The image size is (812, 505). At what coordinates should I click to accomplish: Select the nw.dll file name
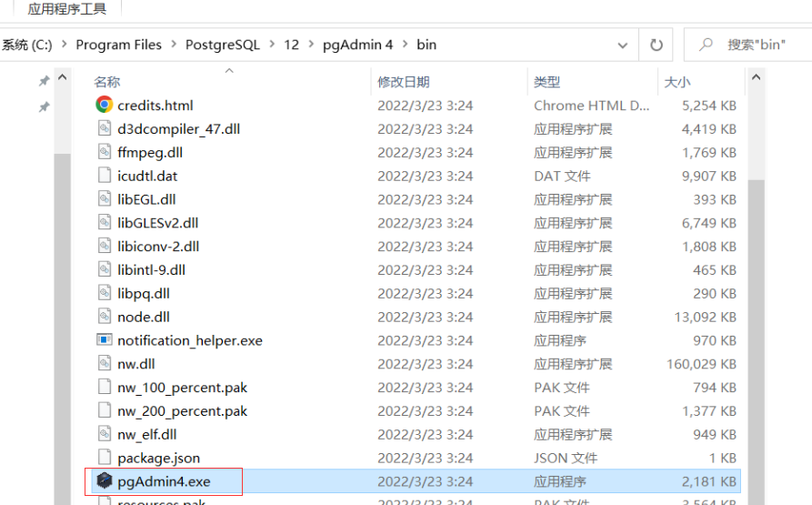point(136,364)
